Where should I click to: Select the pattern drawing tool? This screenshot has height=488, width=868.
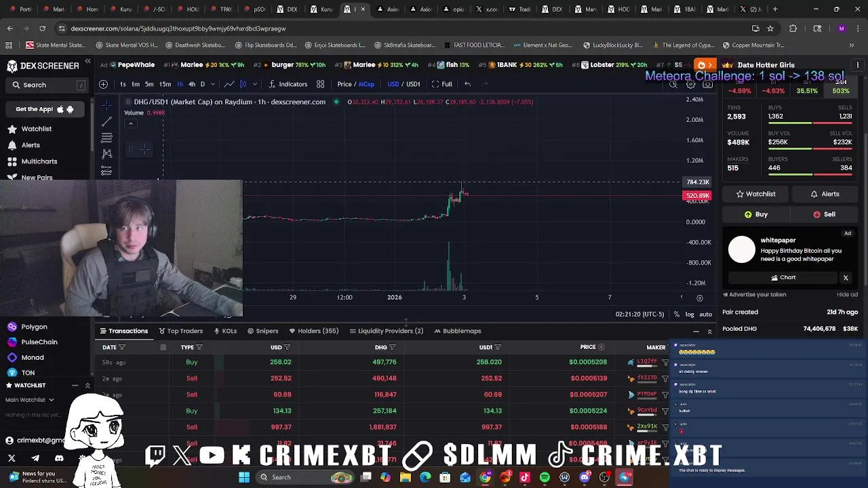pyautogui.click(x=106, y=154)
